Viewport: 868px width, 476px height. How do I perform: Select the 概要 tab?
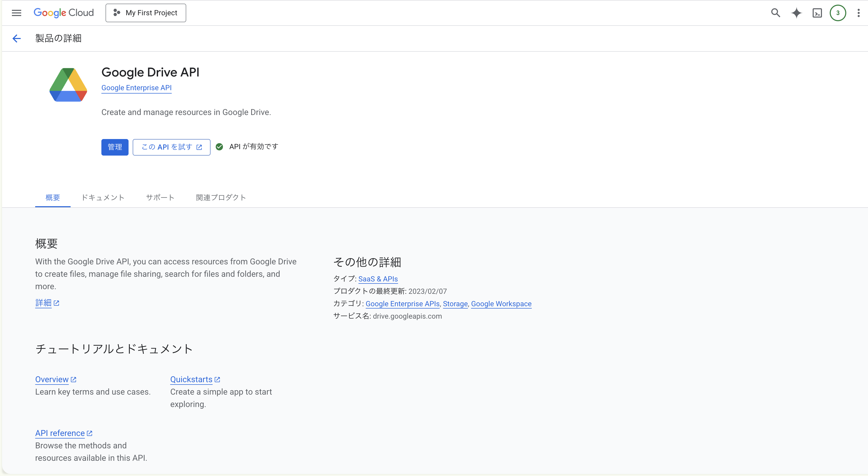pyautogui.click(x=53, y=198)
